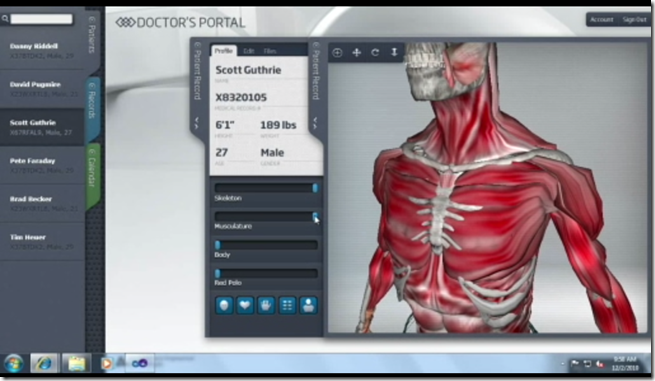Click the Doctor's Portal logo
The height and width of the screenshot is (381, 655).
click(x=180, y=23)
